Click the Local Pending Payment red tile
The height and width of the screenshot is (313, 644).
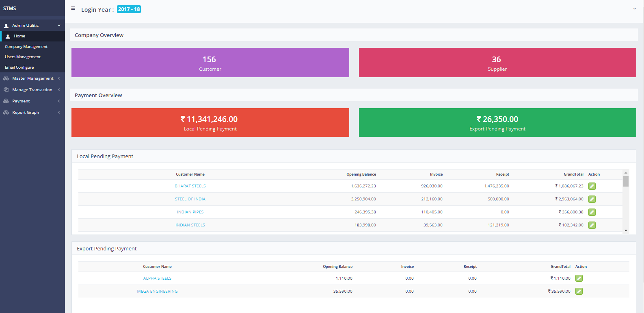[x=210, y=123]
